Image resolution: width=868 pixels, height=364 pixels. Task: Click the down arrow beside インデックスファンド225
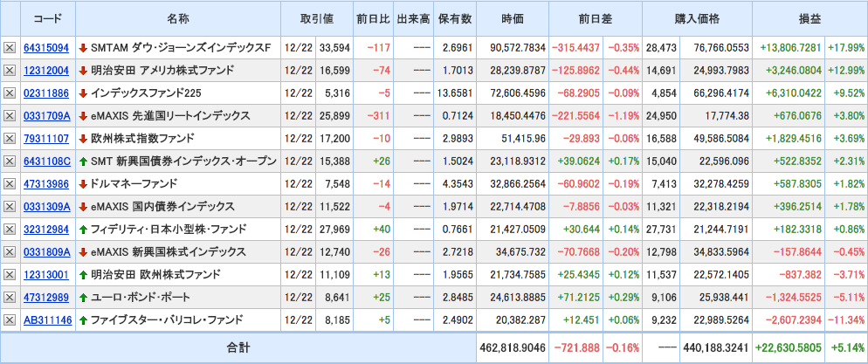click(x=83, y=93)
